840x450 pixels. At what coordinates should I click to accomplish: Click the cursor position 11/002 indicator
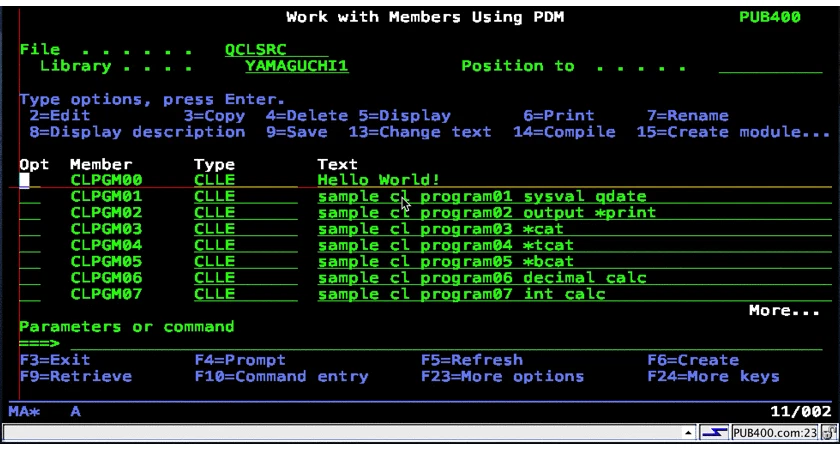(x=800, y=411)
